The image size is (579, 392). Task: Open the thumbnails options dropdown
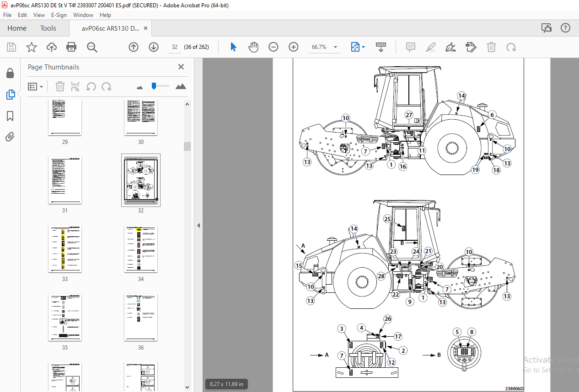(x=35, y=86)
